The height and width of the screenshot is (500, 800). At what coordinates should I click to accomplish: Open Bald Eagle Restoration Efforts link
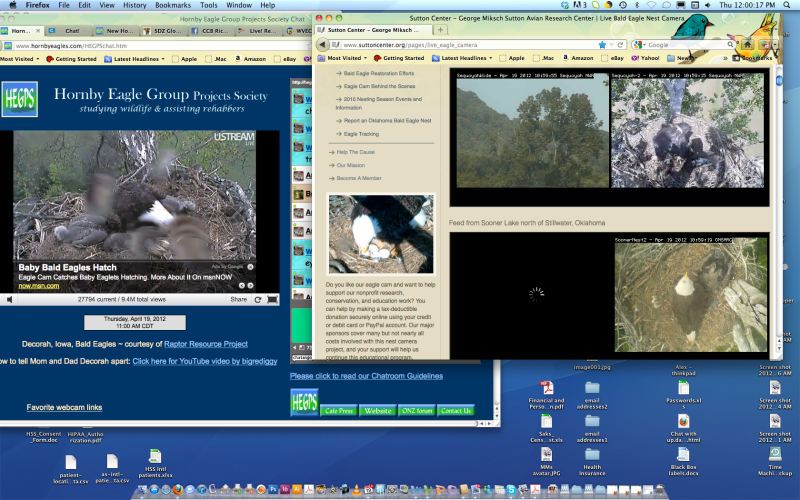(379, 73)
